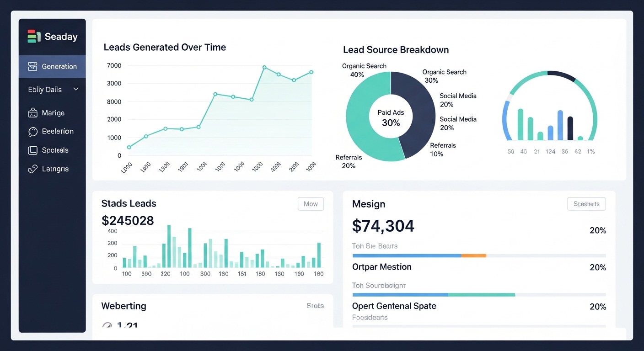Screen dimensions: 644x351
Task: Click the Srets link in Weberting
Action: click(x=315, y=306)
